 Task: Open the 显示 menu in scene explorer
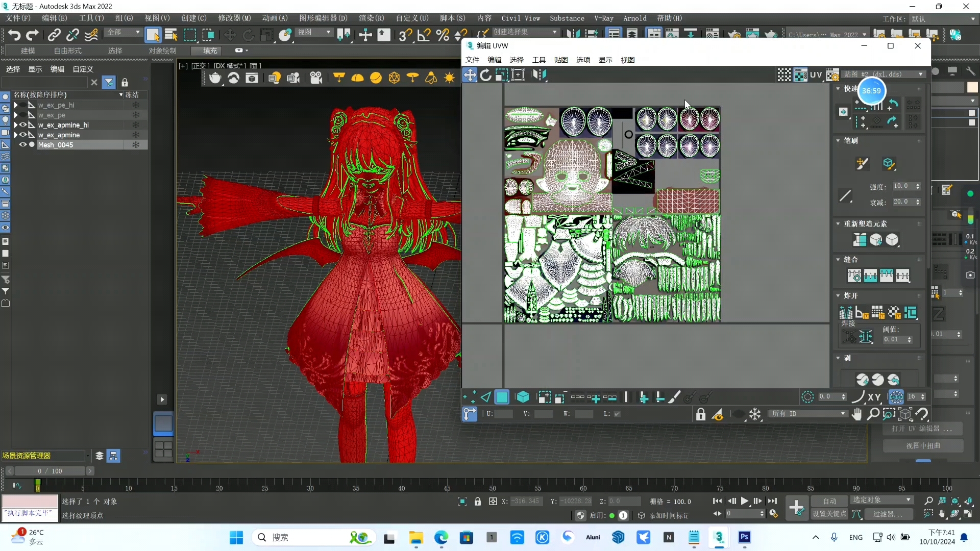coord(35,69)
